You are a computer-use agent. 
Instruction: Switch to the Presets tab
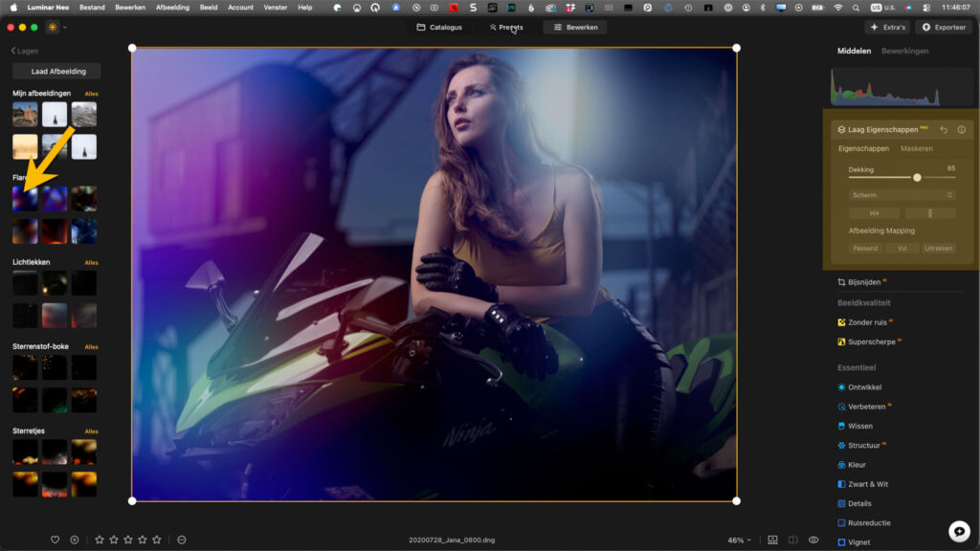[506, 28]
